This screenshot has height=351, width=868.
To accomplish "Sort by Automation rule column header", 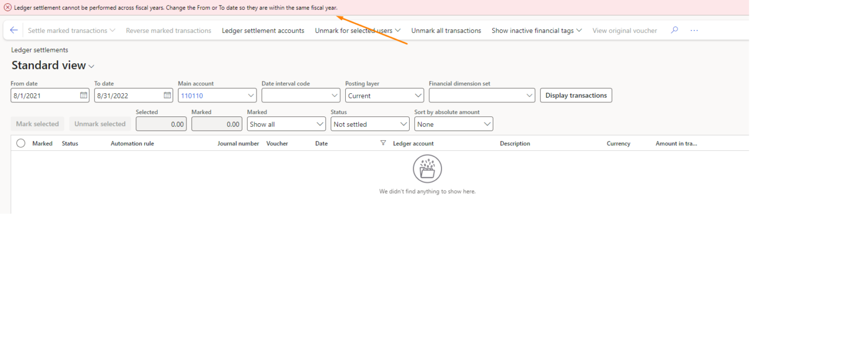I will (132, 144).
